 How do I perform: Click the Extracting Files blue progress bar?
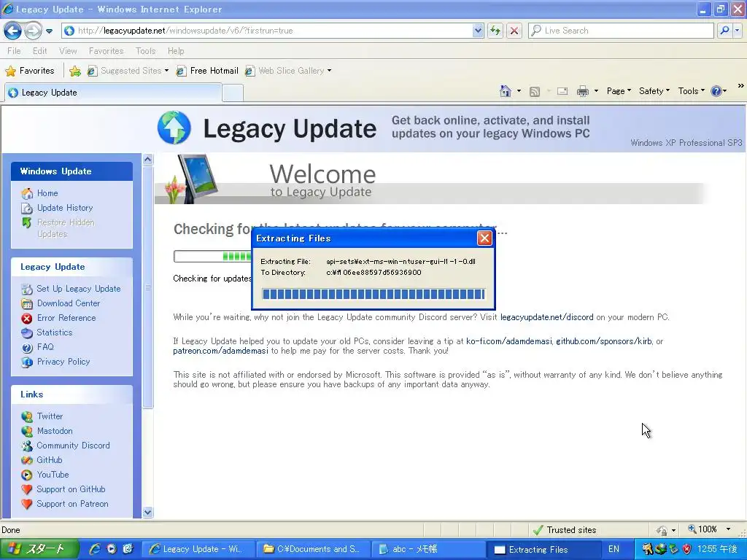coord(373,294)
